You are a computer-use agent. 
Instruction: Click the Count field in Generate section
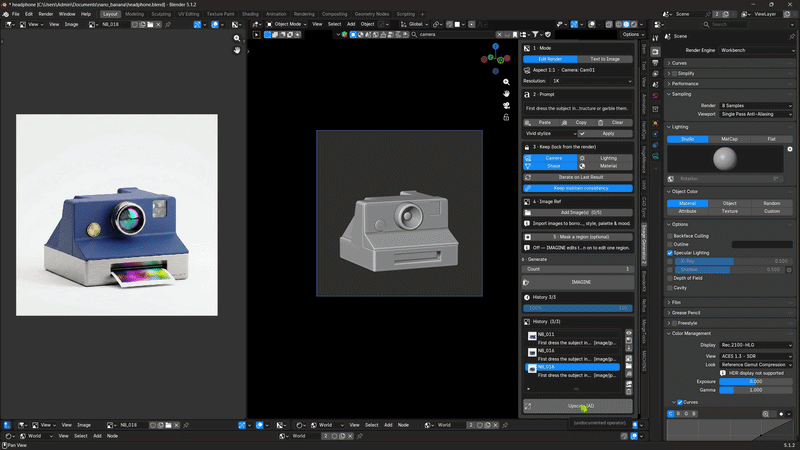point(578,269)
